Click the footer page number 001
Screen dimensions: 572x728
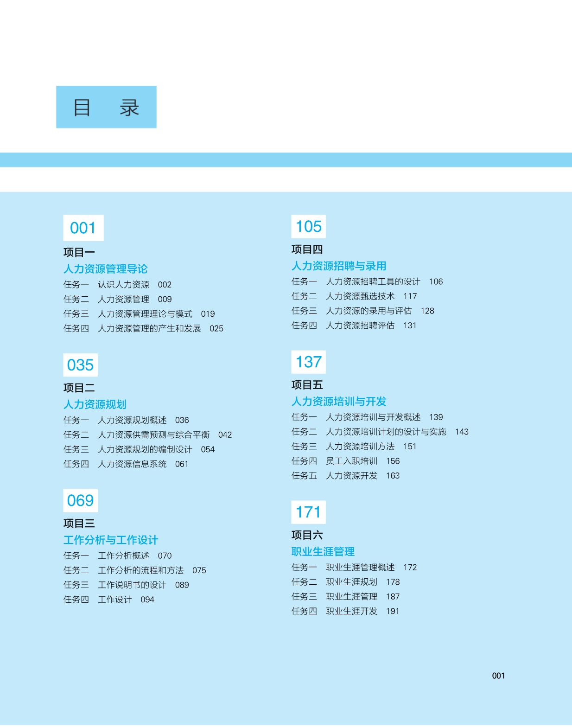[x=498, y=676]
